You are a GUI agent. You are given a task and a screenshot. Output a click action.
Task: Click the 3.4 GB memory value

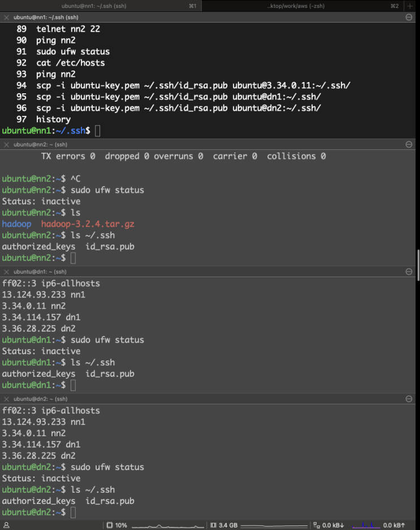click(x=228, y=525)
